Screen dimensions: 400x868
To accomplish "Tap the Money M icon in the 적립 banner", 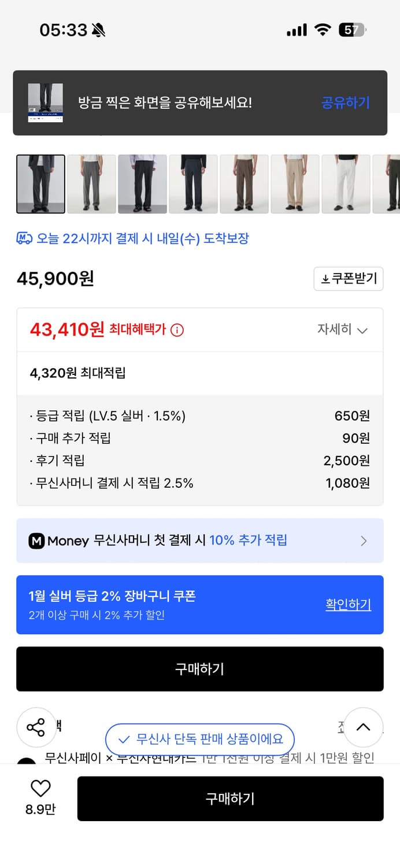I will tap(37, 540).
